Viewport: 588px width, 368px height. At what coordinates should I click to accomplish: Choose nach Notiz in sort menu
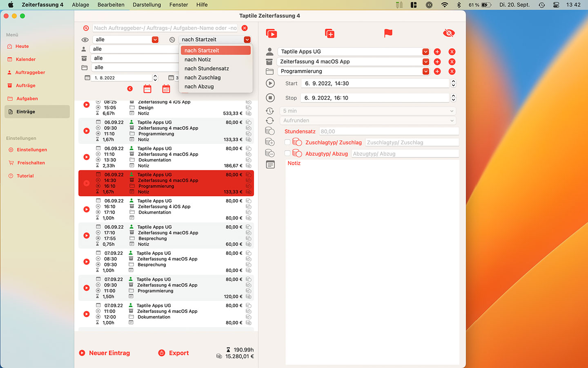[216, 60]
